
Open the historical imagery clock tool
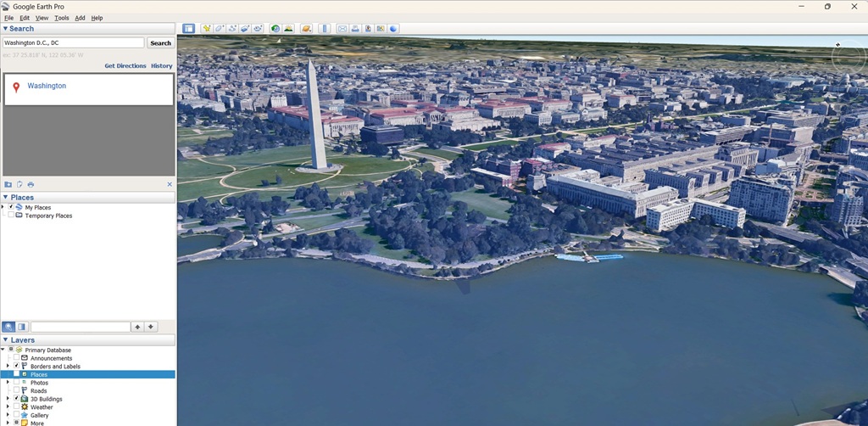click(275, 28)
